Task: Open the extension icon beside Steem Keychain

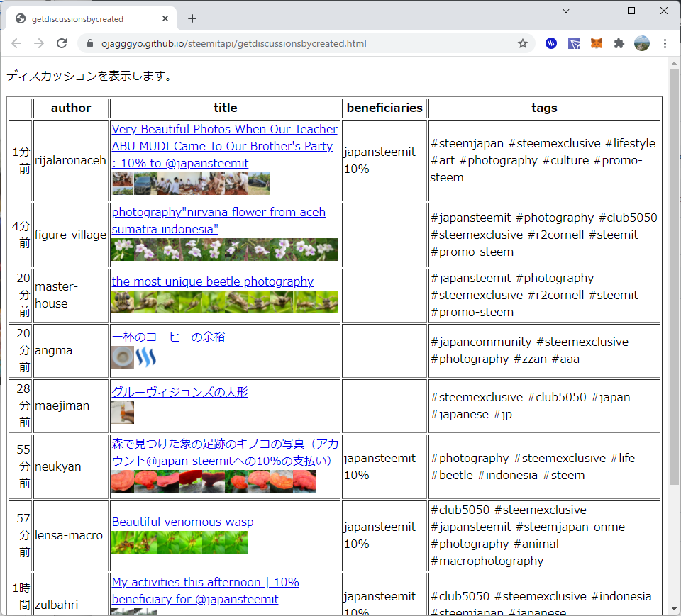Action: pyautogui.click(x=574, y=43)
